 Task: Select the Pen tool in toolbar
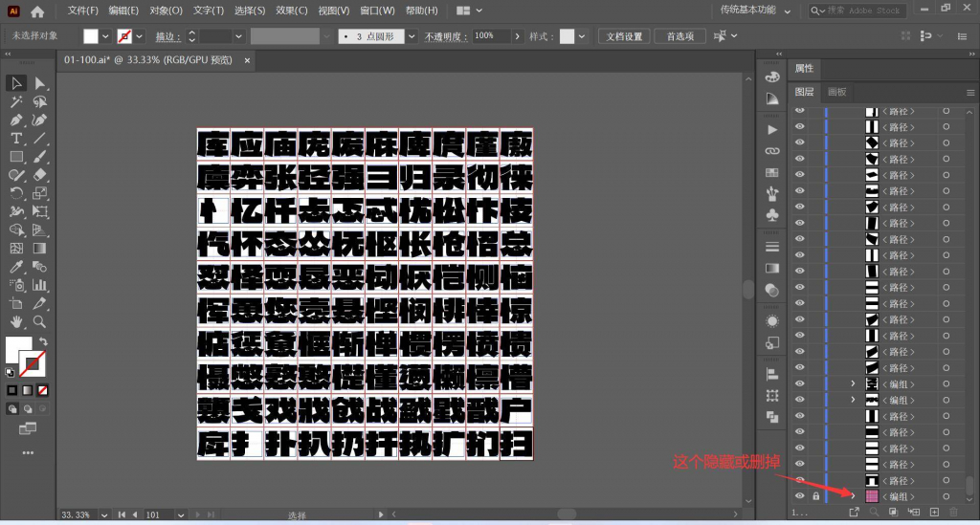coord(16,120)
